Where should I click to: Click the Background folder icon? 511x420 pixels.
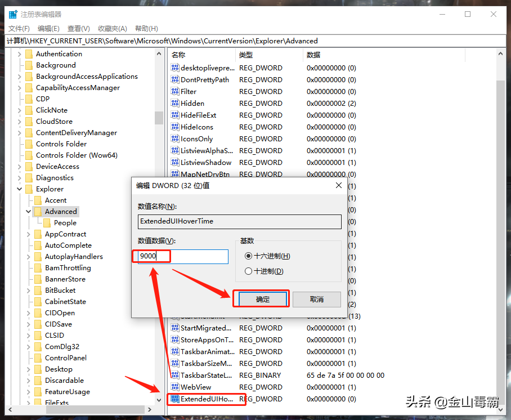[29, 65]
